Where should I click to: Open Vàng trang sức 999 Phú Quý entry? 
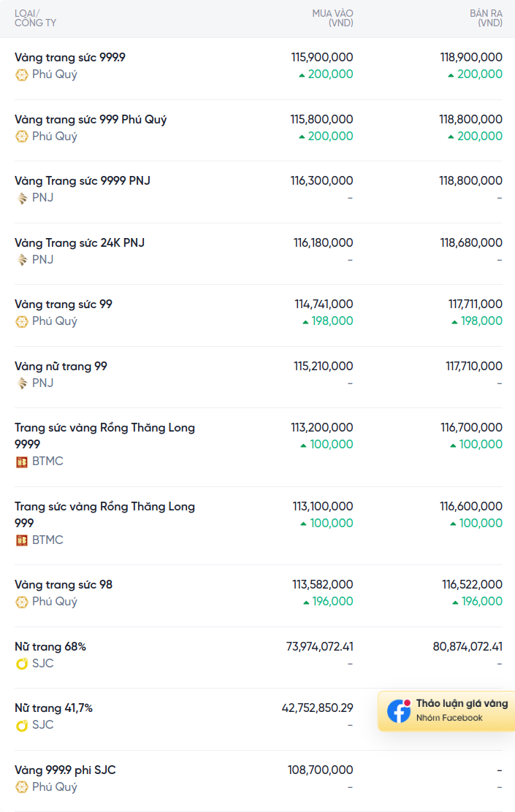point(91,119)
